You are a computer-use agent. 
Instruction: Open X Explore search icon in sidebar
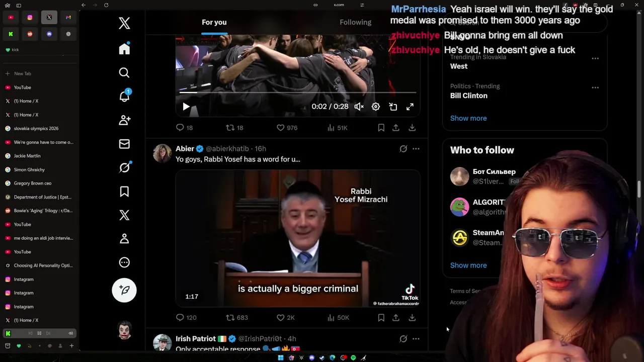point(124,73)
